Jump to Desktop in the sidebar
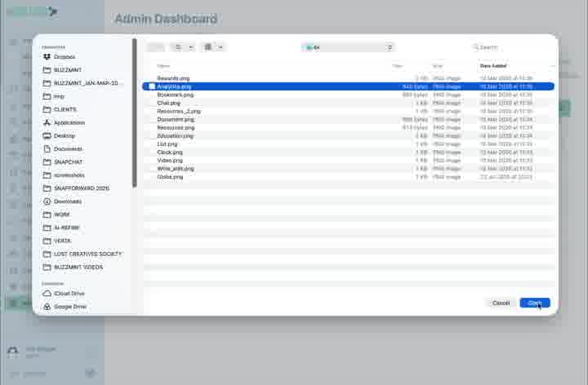The height and width of the screenshot is (385, 588). [x=59, y=135]
